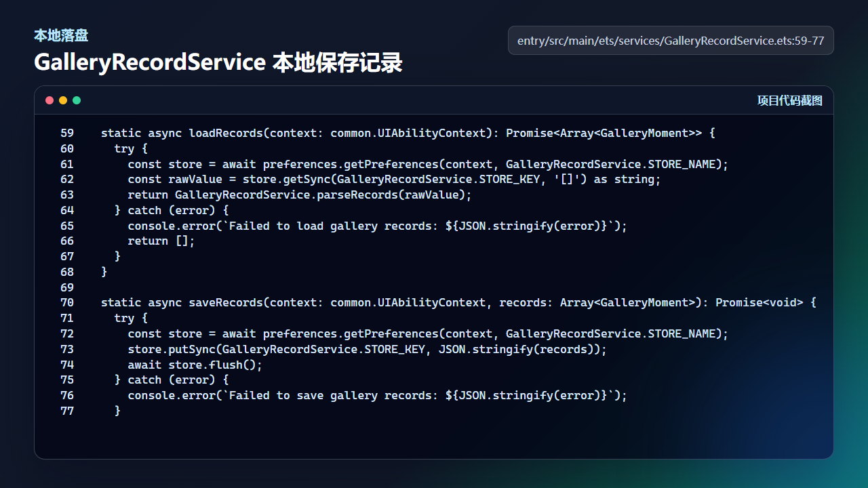Viewport: 868px width, 488px height.
Task: Click the const store line 61
Action: (428, 164)
